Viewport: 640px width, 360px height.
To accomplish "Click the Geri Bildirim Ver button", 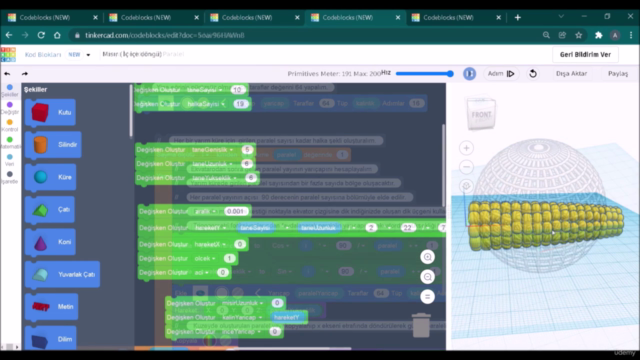I will [x=585, y=54].
